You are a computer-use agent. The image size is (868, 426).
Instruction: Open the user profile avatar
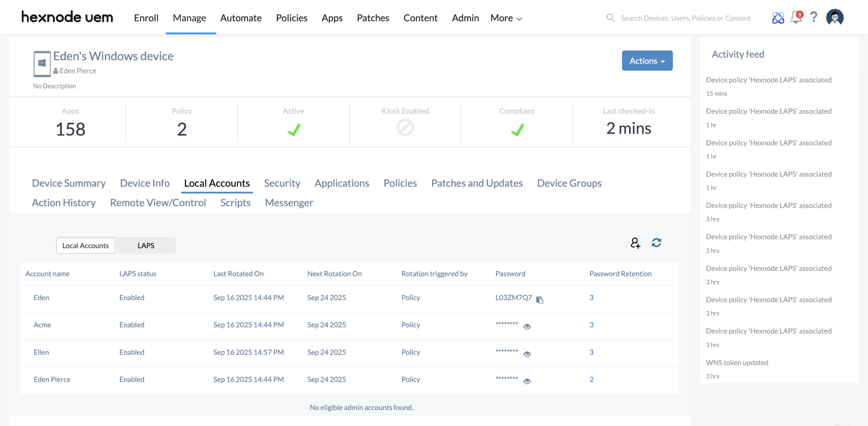(834, 17)
